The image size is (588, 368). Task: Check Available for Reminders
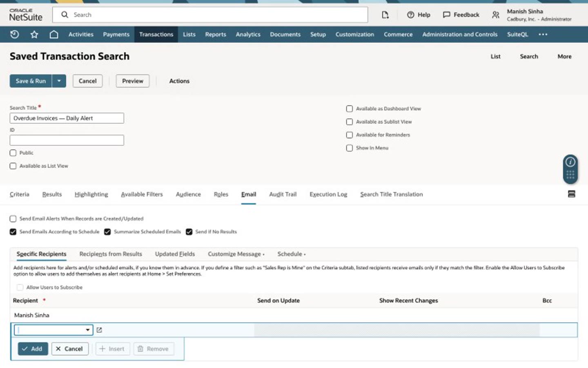(349, 135)
